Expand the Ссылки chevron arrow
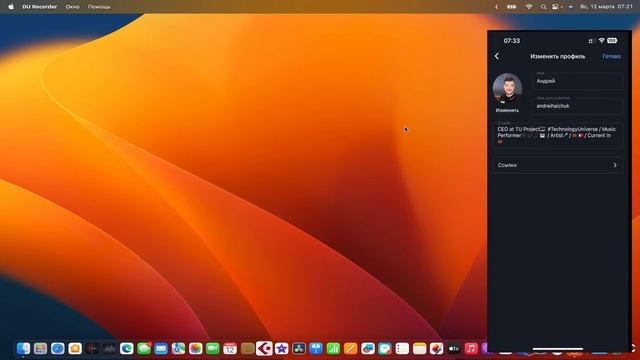Screen dimensions: 640x360 point(615,165)
